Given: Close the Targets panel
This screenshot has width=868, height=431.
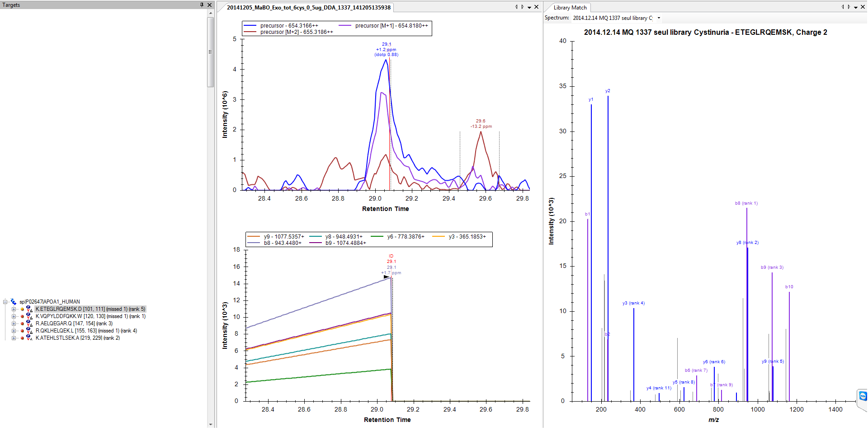Looking at the screenshot, I should tap(209, 5).
